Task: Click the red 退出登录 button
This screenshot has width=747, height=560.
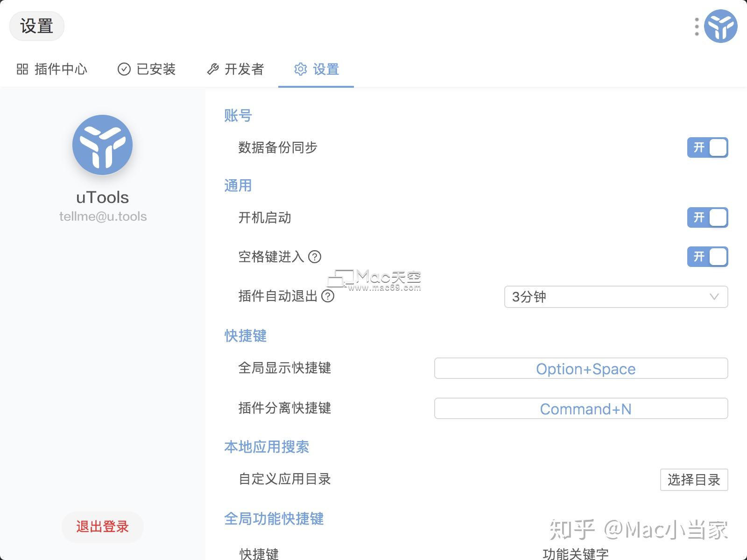Action: point(102,526)
